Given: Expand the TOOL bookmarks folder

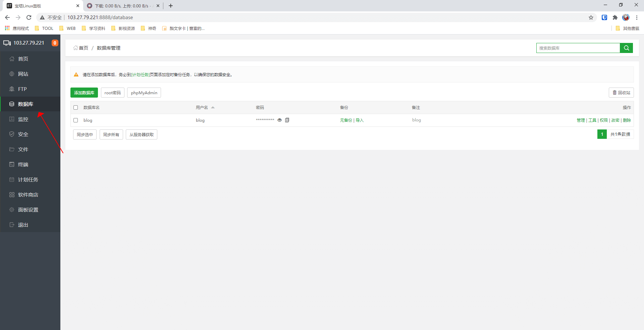Looking at the screenshot, I should pyautogui.click(x=44, y=29).
